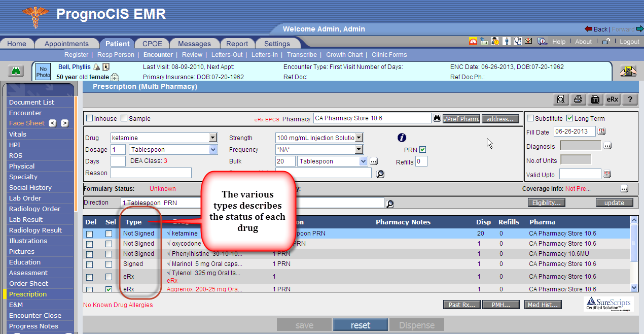The height and width of the screenshot is (334, 644).
Task: Click the Face Sheet next arrow
Action: (x=64, y=123)
